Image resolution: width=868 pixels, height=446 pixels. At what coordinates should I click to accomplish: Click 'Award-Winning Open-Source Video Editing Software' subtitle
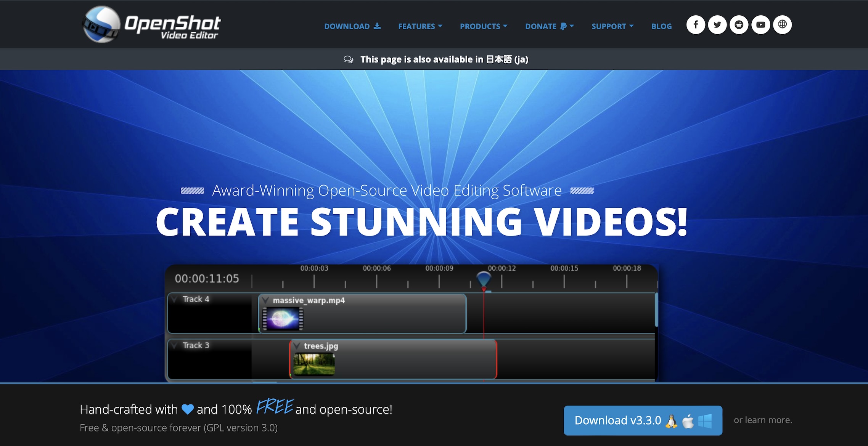[387, 190]
